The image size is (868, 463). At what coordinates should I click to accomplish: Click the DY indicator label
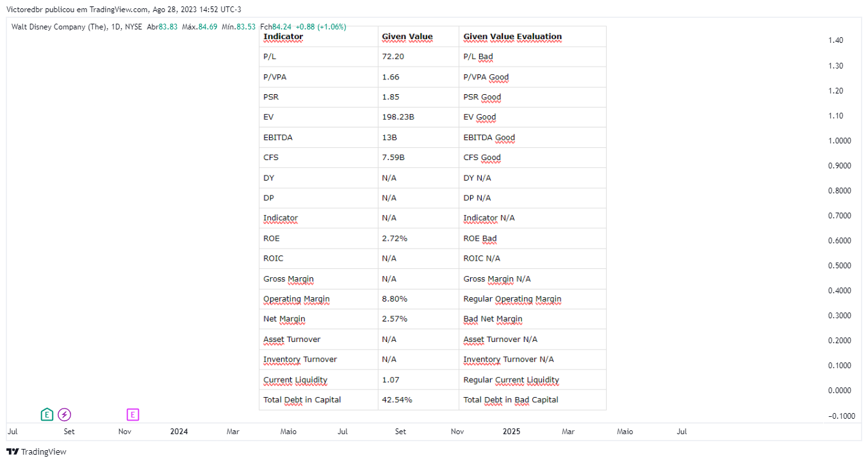[268, 177]
